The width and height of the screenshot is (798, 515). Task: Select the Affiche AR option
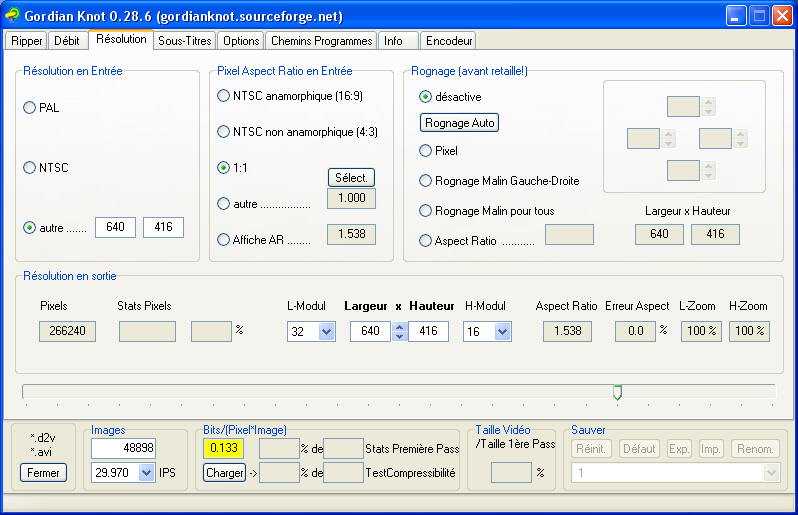264,240
